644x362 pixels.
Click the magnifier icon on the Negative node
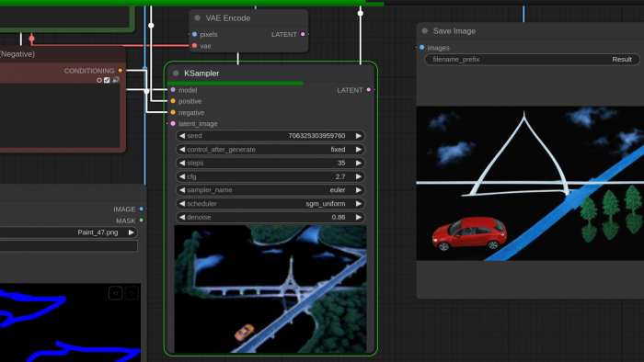click(116, 80)
